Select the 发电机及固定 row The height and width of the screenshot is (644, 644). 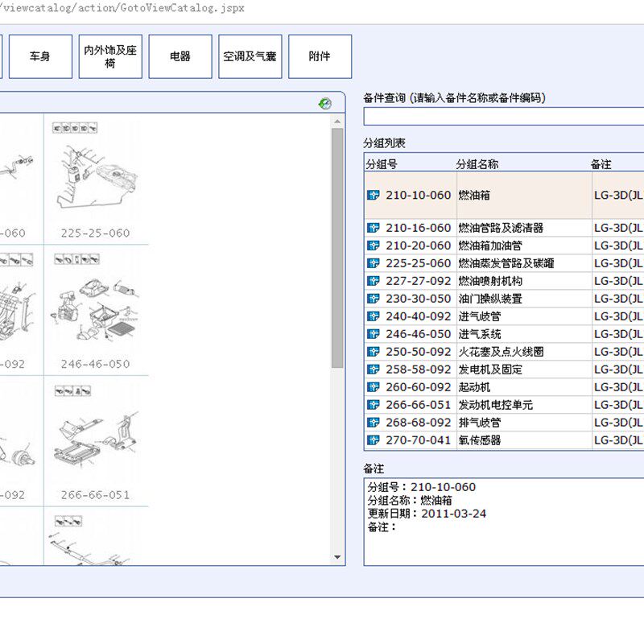tap(504, 369)
